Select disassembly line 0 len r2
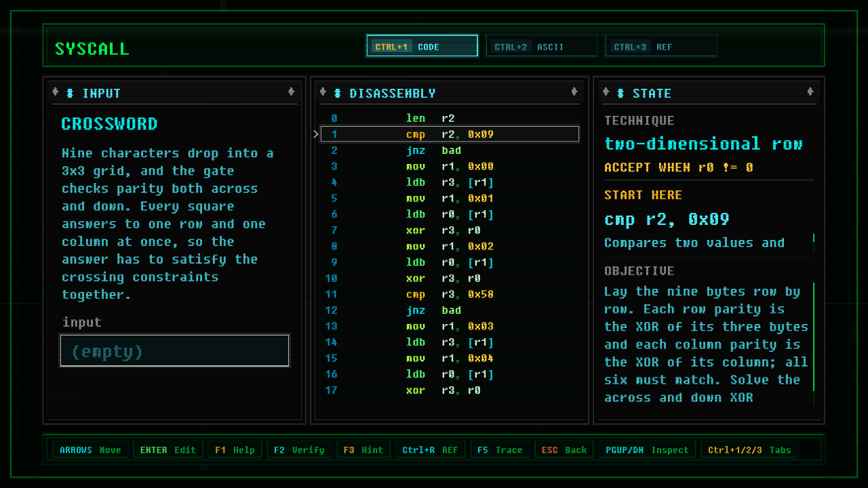This screenshot has height=488, width=868. pos(450,119)
